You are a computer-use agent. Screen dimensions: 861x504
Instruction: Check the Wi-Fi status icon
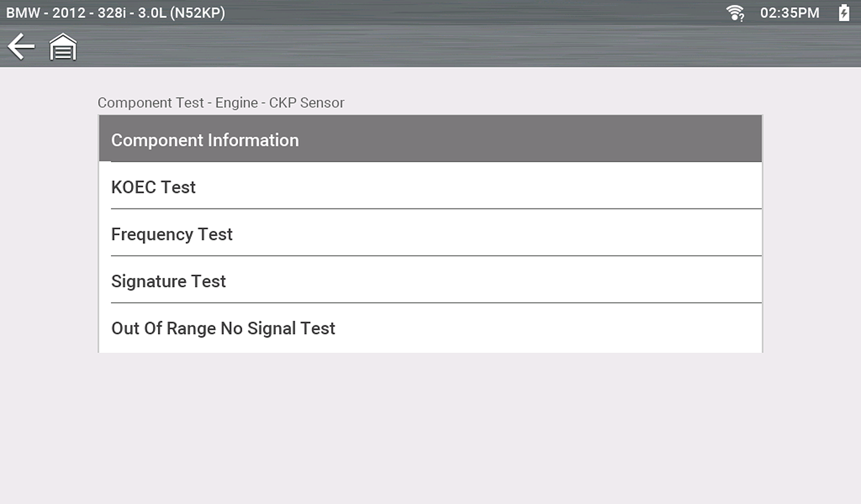point(735,13)
